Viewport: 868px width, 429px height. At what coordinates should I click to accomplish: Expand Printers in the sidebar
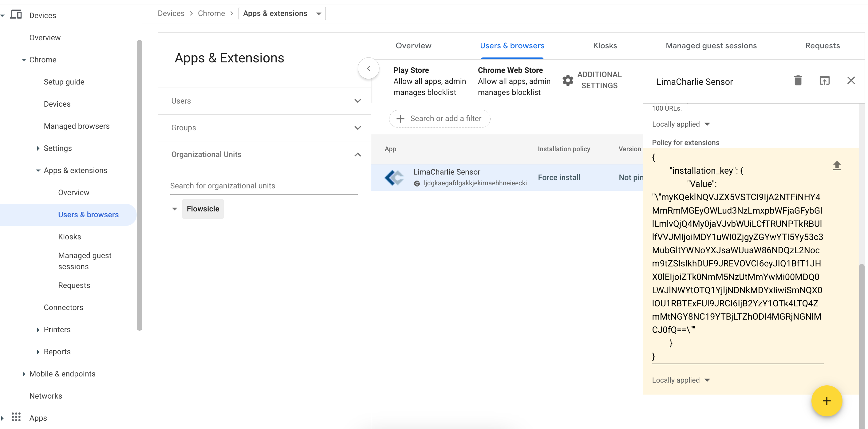(38, 329)
